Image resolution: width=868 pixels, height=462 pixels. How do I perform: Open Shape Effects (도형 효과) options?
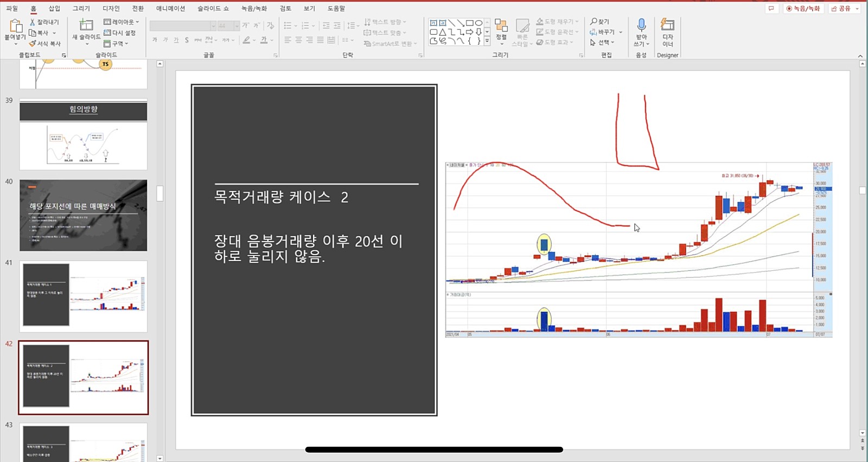click(x=554, y=42)
